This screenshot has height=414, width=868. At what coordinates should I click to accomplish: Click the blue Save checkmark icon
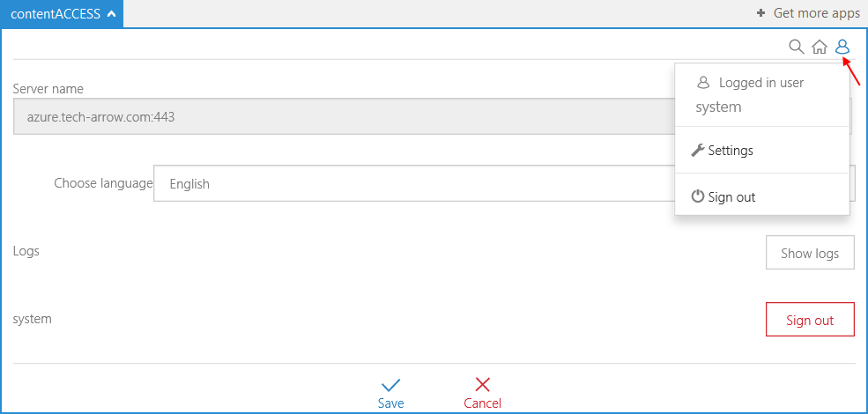point(391,385)
